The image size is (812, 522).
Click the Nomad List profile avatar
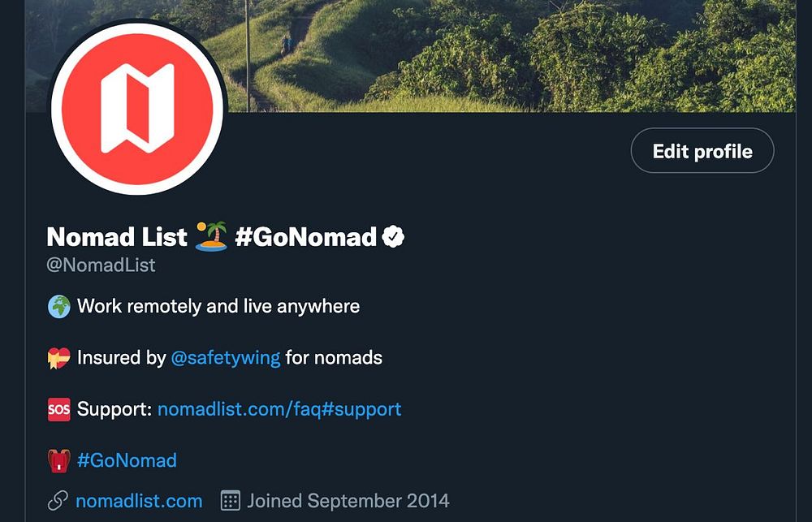pos(137,109)
